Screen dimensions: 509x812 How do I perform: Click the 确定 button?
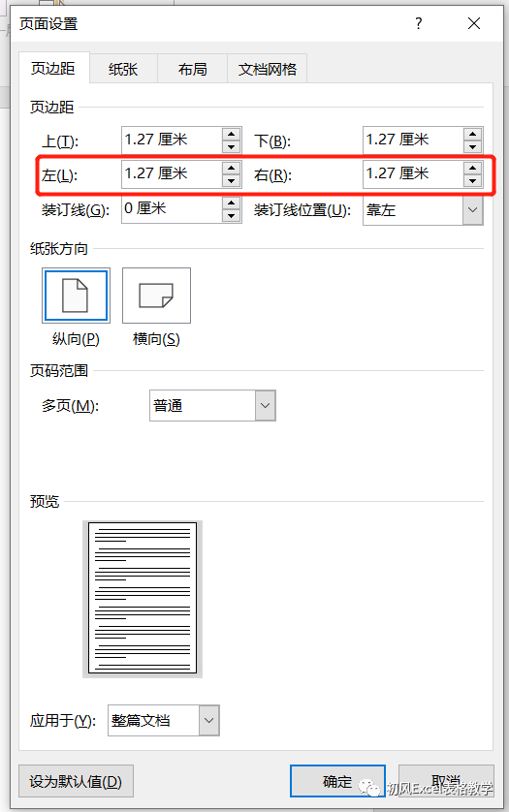[337, 781]
